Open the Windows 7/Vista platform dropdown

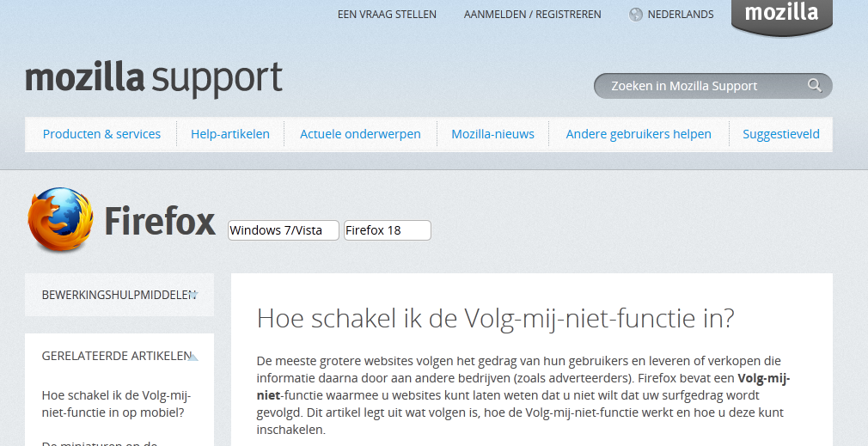click(283, 230)
